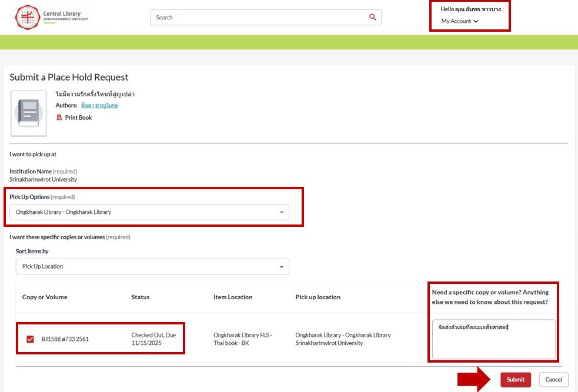This screenshot has height=392, width=578.
Task: Open the Sort items by dropdown
Action: coord(152,267)
